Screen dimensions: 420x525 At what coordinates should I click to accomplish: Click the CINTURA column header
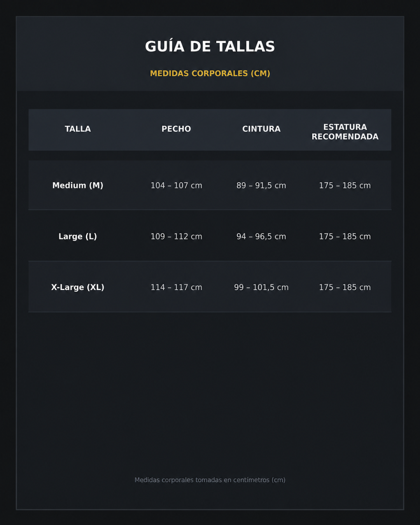coord(261,129)
